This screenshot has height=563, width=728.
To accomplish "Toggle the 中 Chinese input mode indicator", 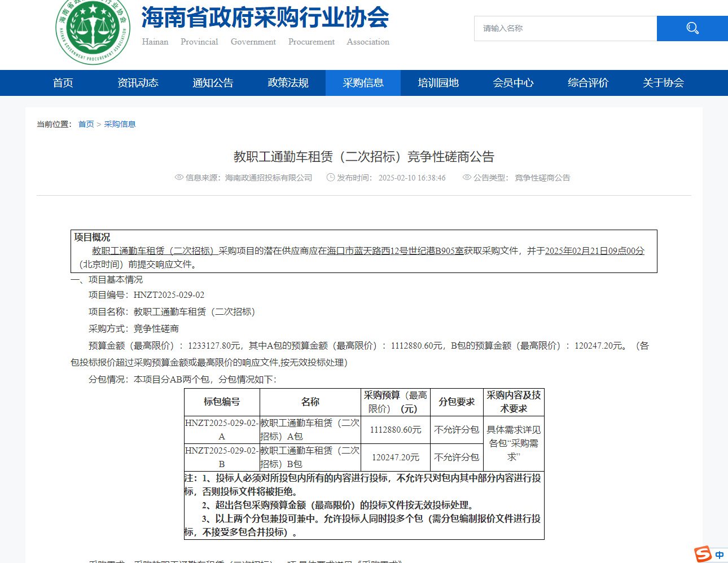I will pos(720,555).
